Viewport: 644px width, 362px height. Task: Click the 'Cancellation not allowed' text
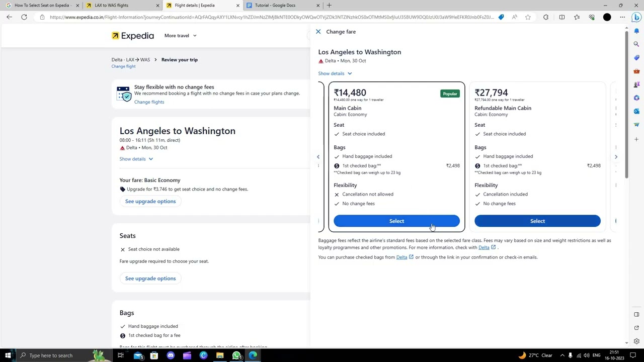pos(368,194)
